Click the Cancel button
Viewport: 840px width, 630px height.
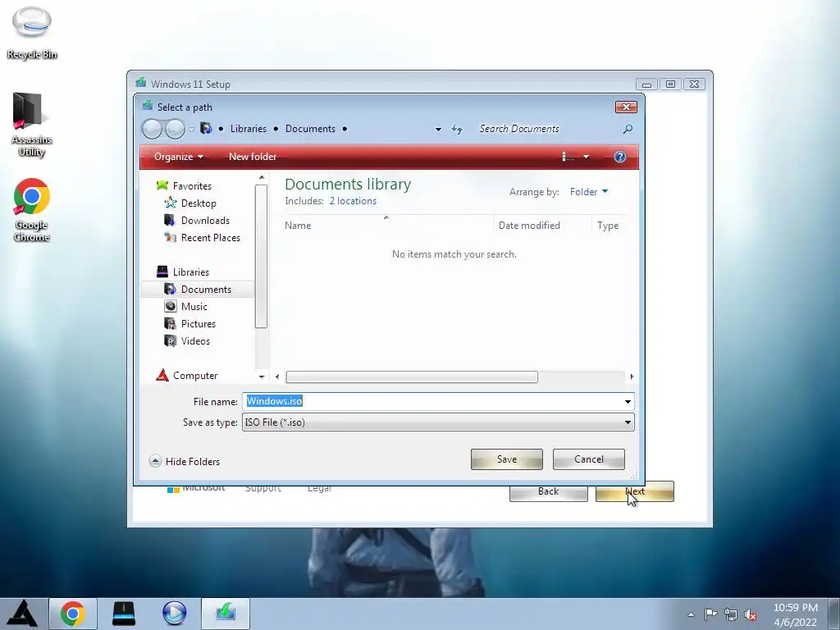[x=589, y=459]
